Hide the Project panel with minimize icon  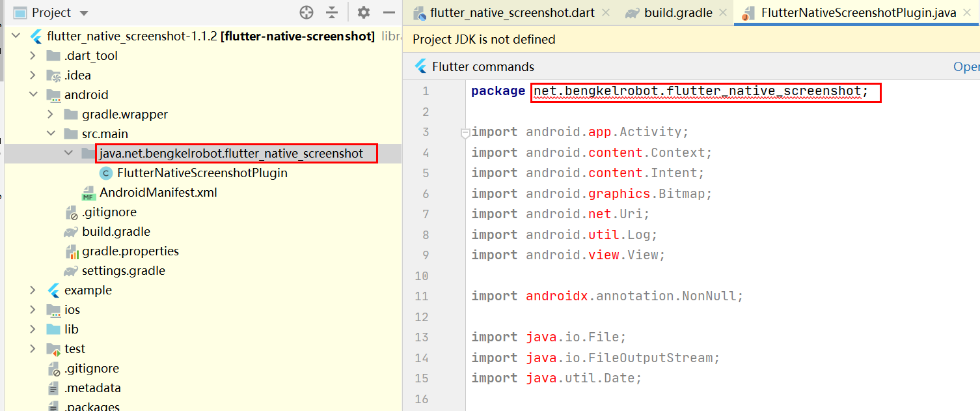pos(389,12)
